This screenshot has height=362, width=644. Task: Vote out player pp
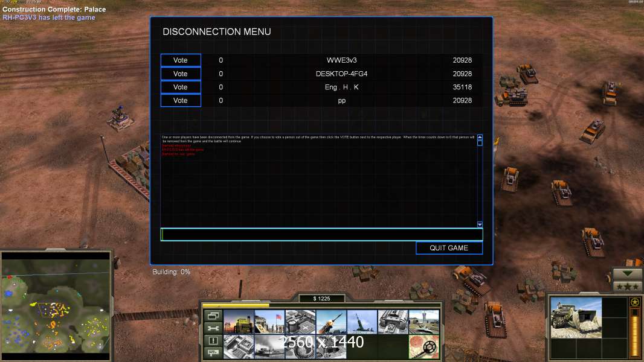point(181,100)
